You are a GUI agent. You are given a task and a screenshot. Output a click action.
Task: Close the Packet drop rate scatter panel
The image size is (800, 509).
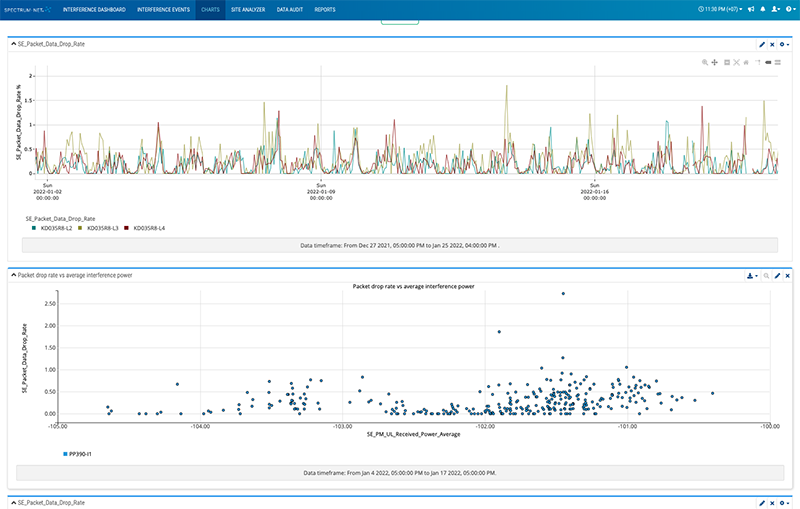tap(788, 276)
